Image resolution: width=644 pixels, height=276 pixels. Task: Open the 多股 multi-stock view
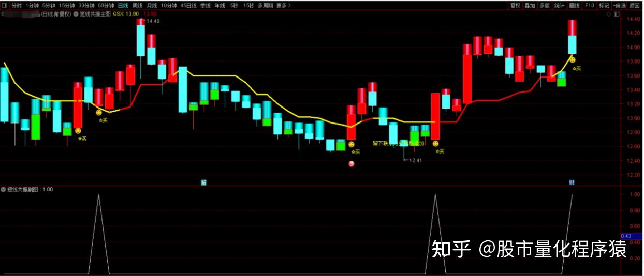tap(544, 6)
